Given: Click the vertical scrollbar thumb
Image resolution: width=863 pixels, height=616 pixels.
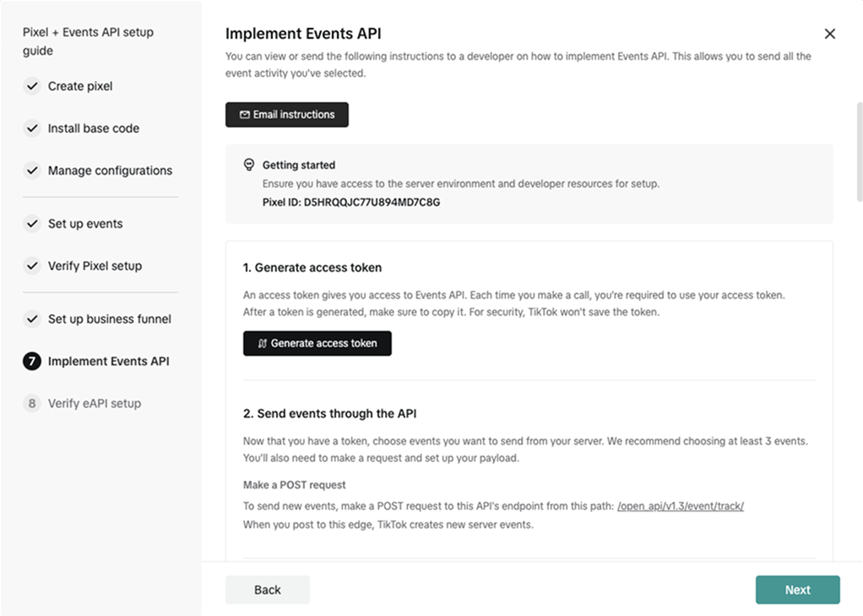Looking at the screenshot, I should click(859, 152).
